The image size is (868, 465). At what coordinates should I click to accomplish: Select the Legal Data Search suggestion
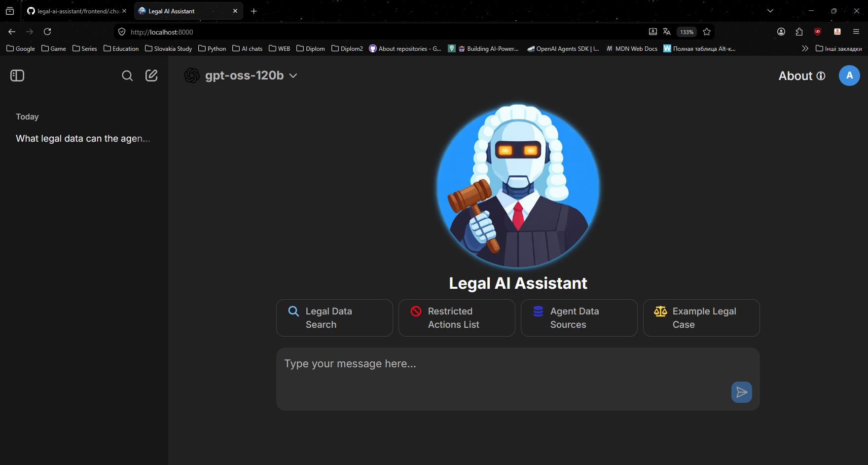tap(334, 318)
